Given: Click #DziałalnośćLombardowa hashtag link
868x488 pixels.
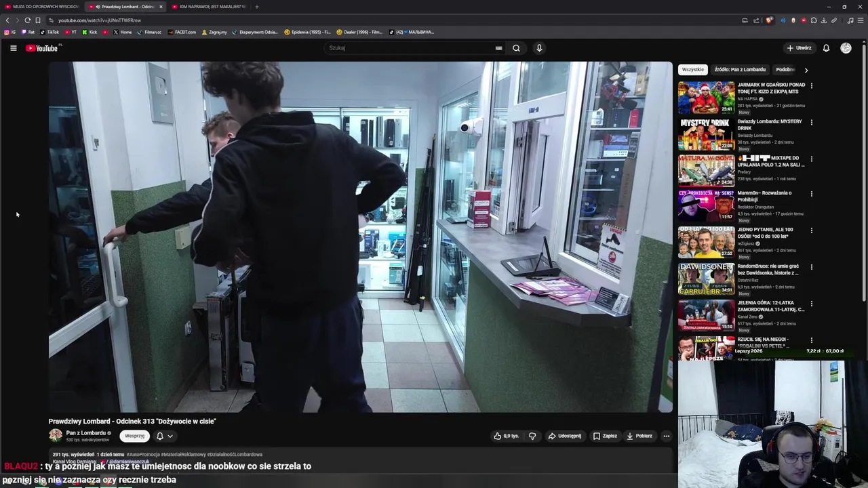Looking at the screenshot, I should [x=235, y=455].
